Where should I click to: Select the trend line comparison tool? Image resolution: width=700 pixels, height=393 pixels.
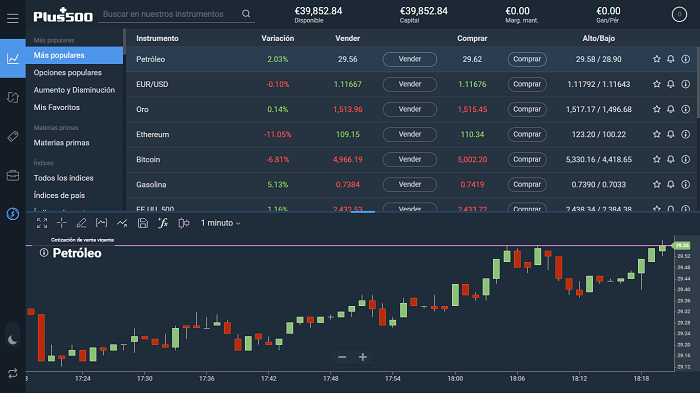pyautogui.click(x=122, y=223)
